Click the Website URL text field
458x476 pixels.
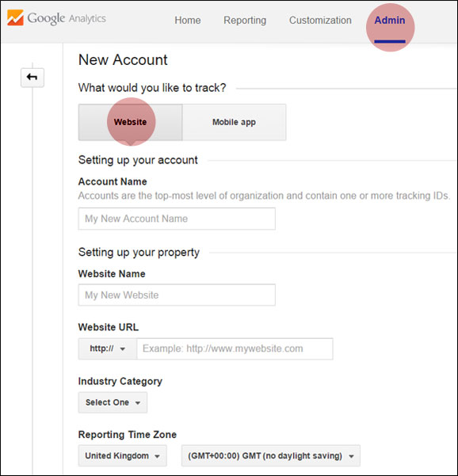[235, 348]
